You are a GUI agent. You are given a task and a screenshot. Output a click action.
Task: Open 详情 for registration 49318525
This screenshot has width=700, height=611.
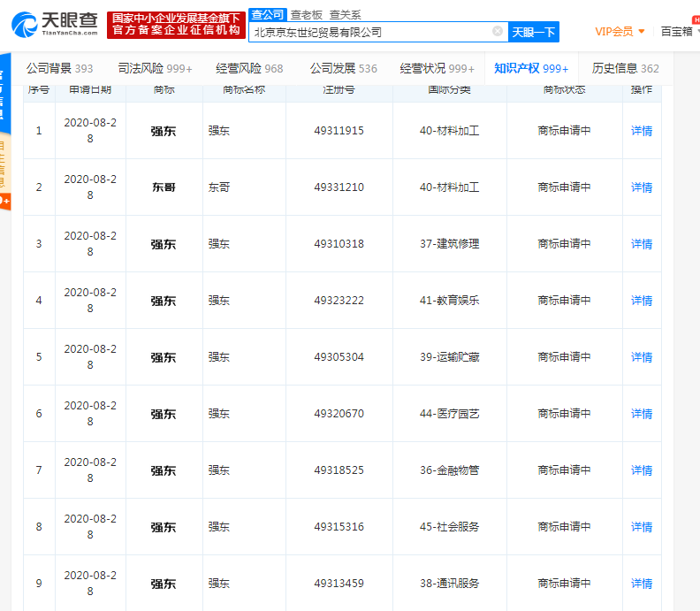tap(642, 470)
